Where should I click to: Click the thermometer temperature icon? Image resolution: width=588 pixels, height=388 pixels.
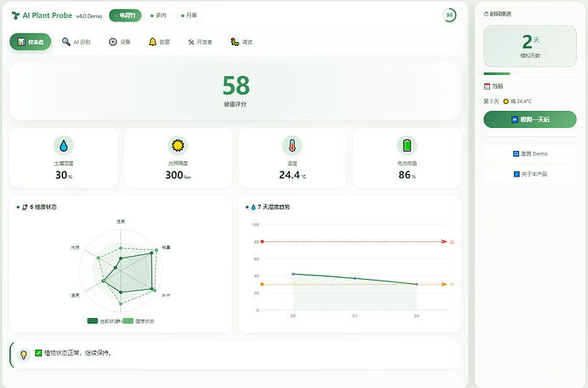292,146
